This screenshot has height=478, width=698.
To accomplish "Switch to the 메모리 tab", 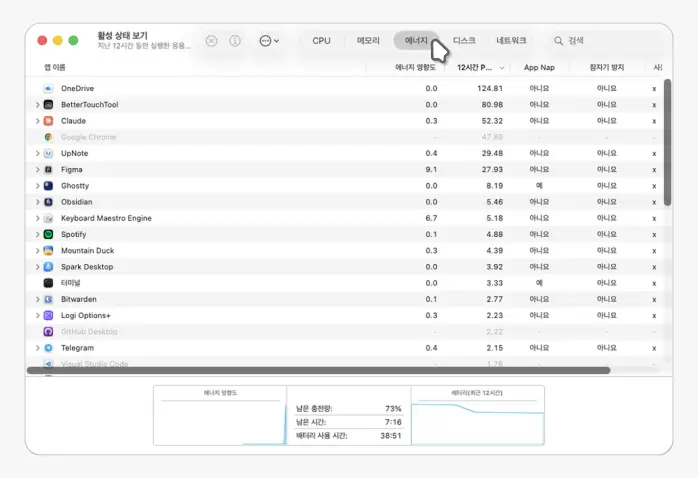I will 368,41.
